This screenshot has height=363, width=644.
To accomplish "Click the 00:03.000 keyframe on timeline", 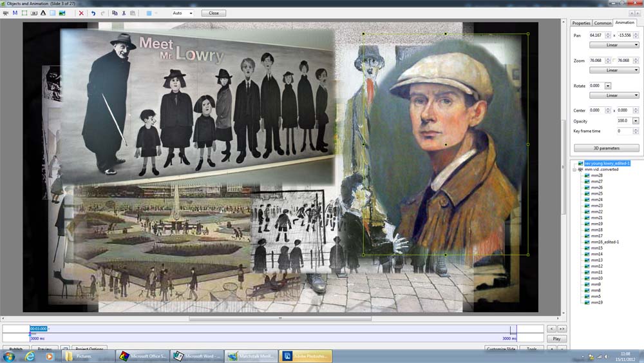I will [38, 329].
